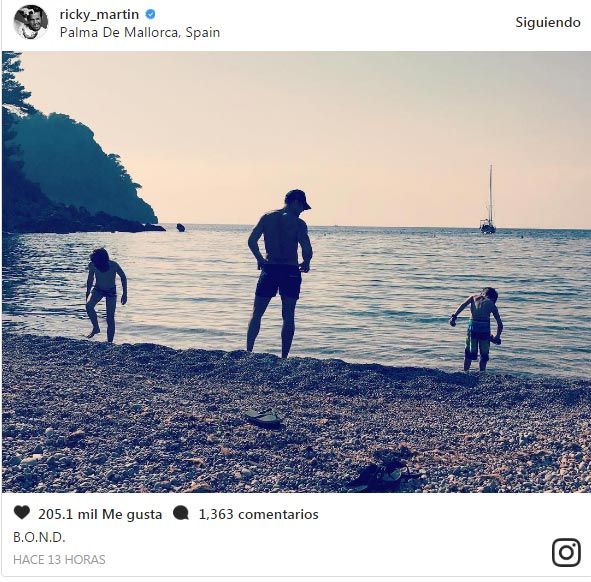The image size is (591, 582).
Task: Click the tree-covered cliff in photo
Action: click(75, 166)
